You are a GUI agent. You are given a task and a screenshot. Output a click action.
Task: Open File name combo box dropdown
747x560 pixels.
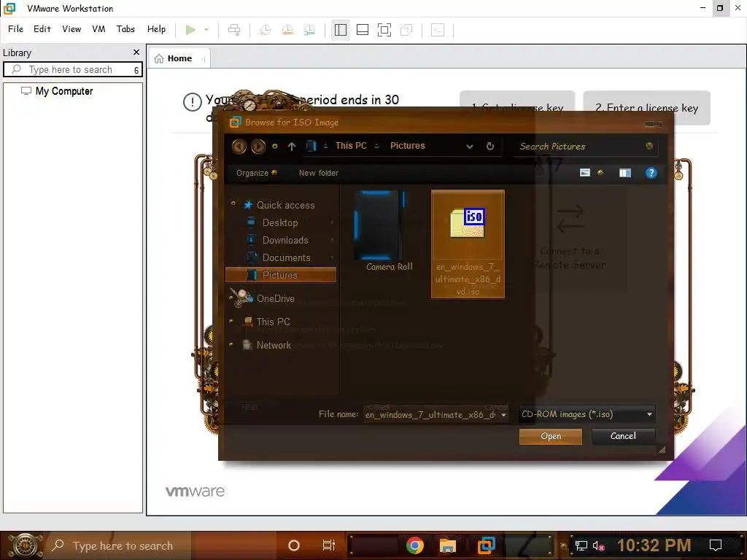[x=503, y=415]
